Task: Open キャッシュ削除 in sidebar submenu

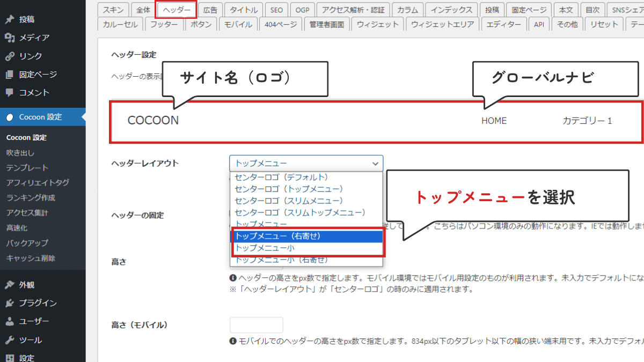Action: tap(31, 258)
